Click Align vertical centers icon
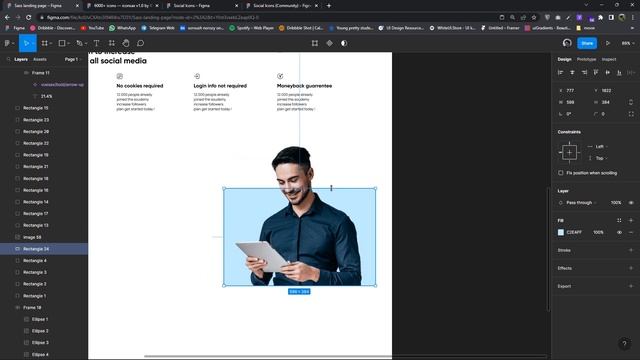Screen dimensions: 640x360 pyautogui.click(x=608, y=73)
